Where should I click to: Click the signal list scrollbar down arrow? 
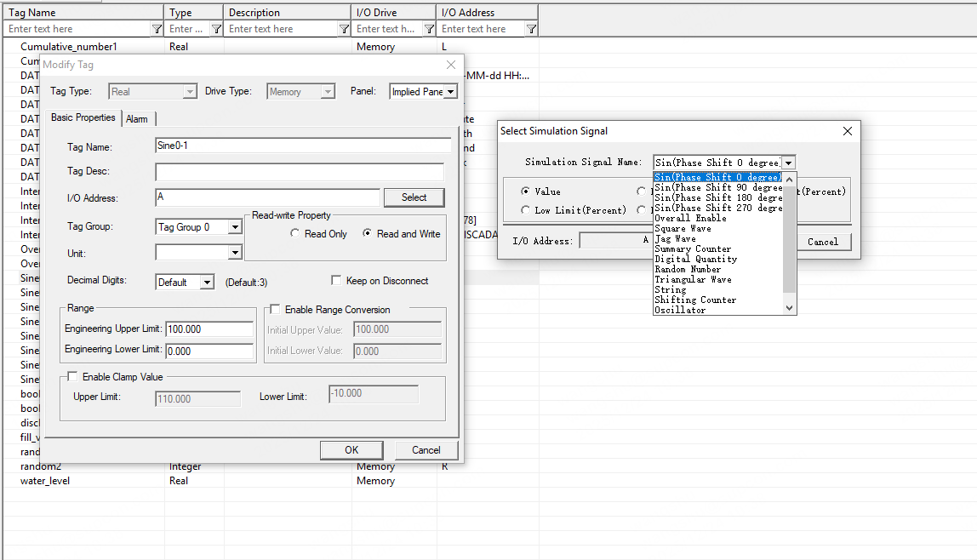pyautogui.click(x=790, y=308)
